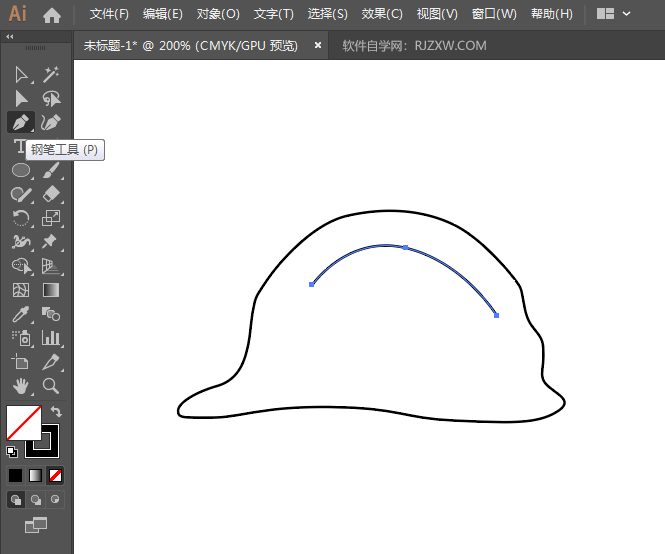The width and height of the screenshot is (665, 554).
Task: Activate the Curvature tool
Action: pyautogui.click(x=51, y=122)
